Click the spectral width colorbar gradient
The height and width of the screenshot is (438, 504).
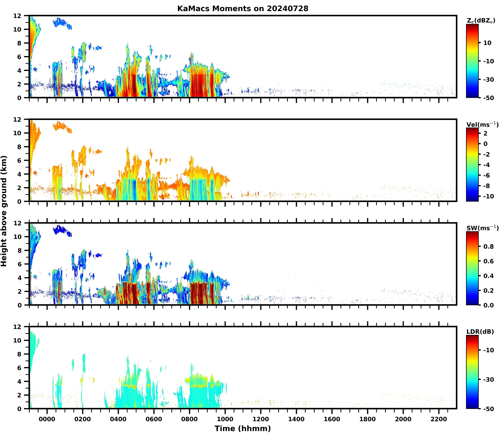[x=472, y=268]
